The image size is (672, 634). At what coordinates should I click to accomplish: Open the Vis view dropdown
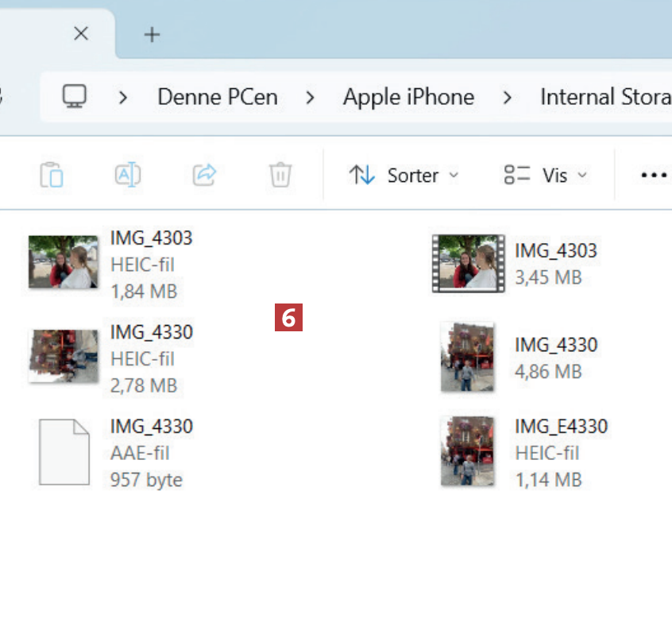[x=546, y=175]
